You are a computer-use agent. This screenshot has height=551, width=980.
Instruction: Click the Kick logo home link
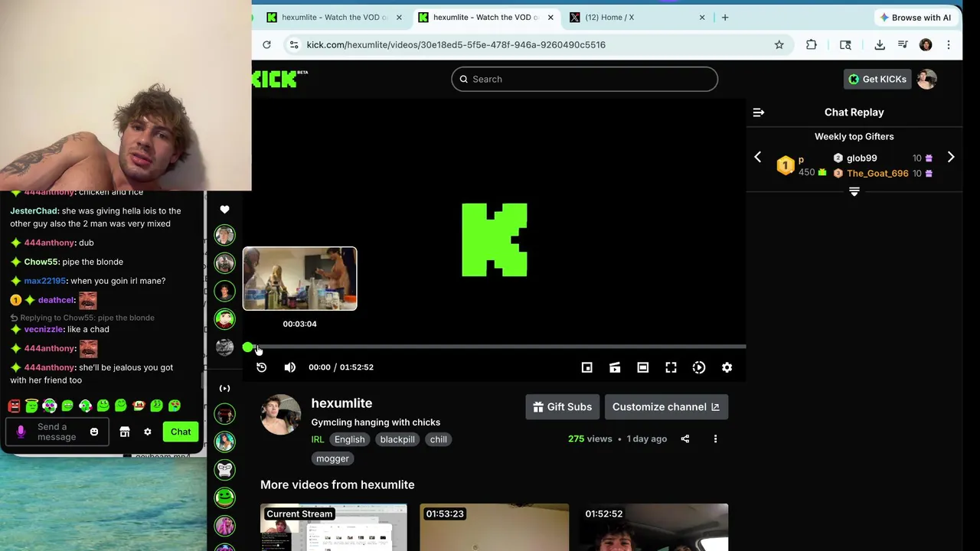pyautogui.click(x=279, y=78)
